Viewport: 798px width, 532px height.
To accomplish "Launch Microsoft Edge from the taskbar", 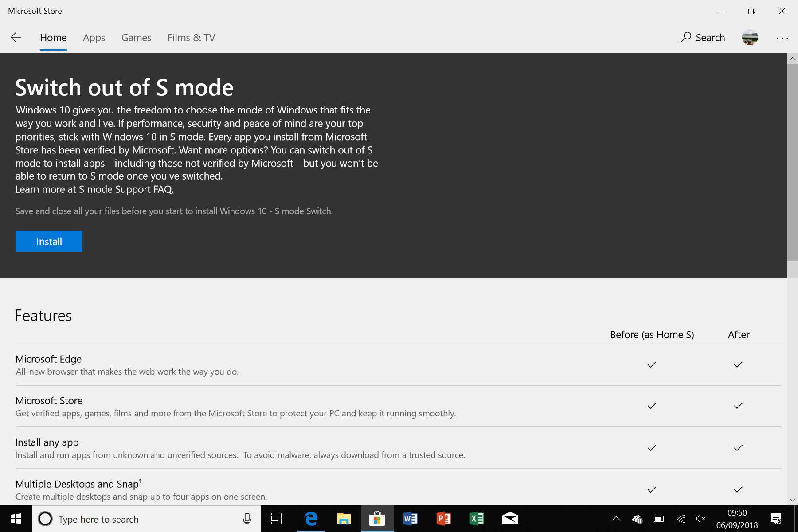I will pos(311,519).
